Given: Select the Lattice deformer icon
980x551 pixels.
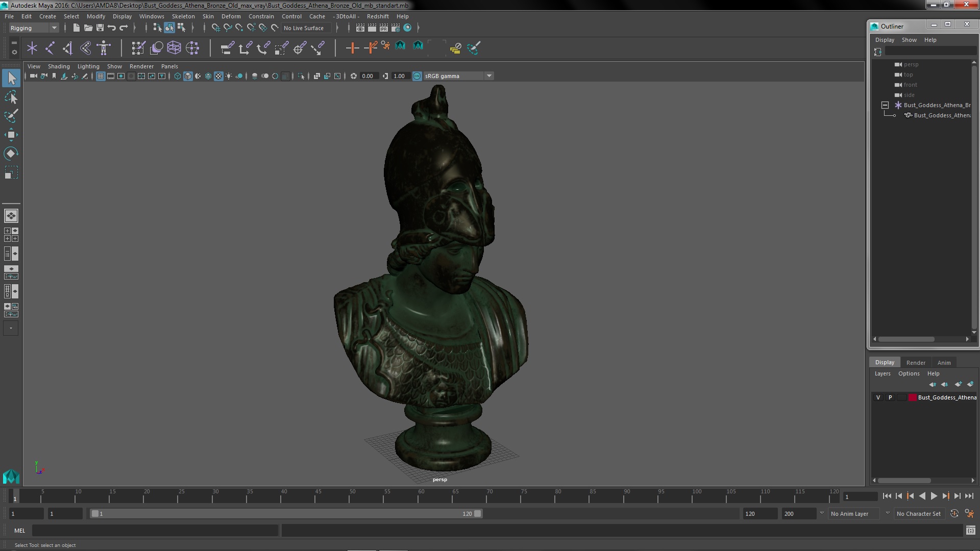Looking at the screenshot, I should click(174, 48).
